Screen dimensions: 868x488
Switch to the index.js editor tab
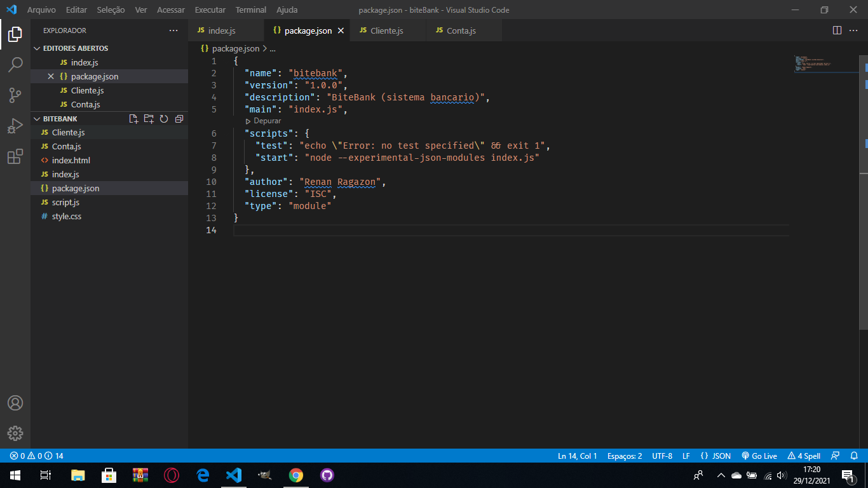pos(226,30)
